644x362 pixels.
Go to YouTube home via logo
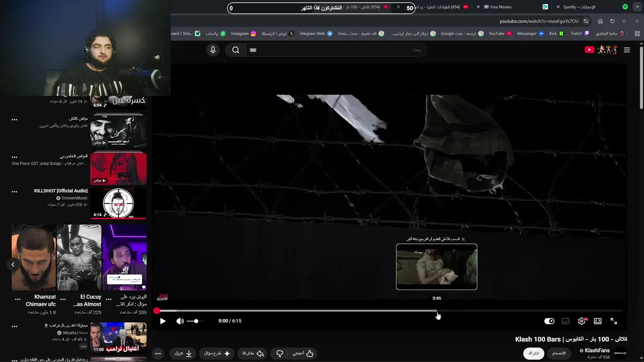click(601, 50)
